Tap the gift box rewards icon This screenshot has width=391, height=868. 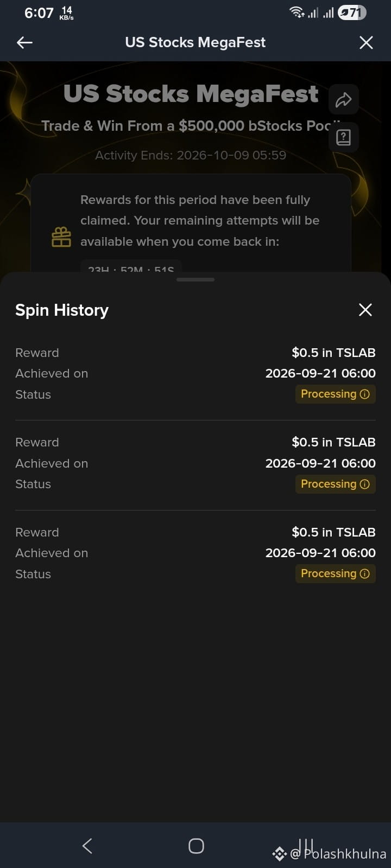click(x=61, y=237)
